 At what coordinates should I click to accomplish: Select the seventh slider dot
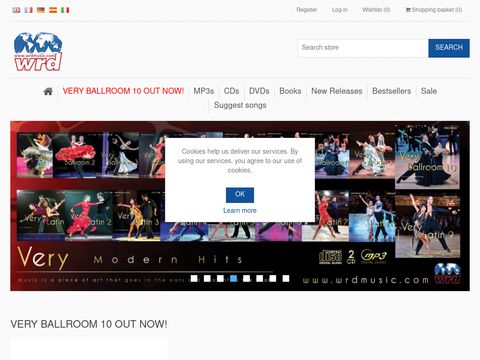273,278
